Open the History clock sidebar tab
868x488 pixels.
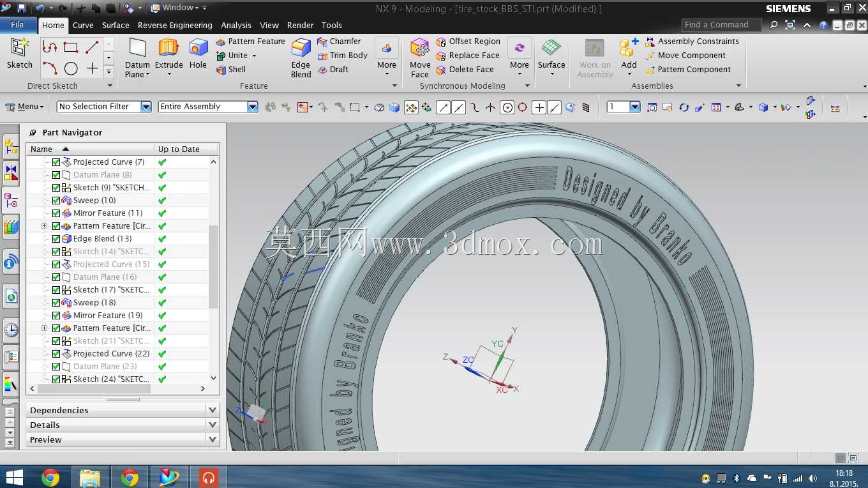11,330
